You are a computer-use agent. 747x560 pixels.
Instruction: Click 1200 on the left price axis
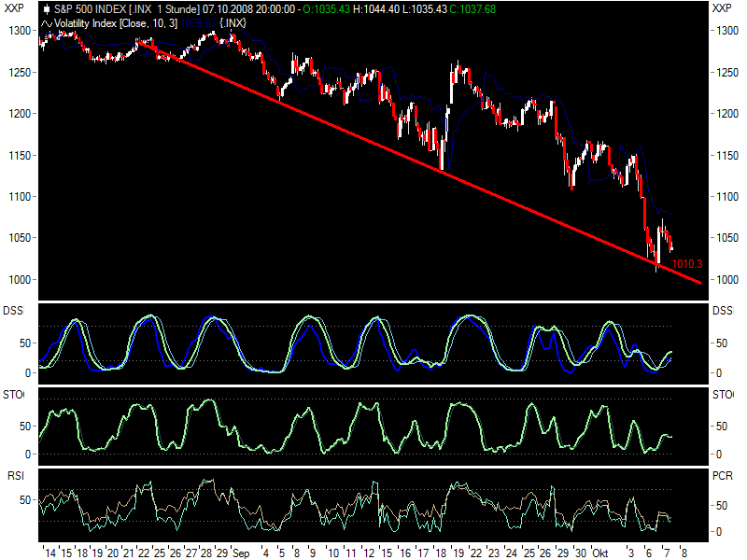click(x=20, y=114)
